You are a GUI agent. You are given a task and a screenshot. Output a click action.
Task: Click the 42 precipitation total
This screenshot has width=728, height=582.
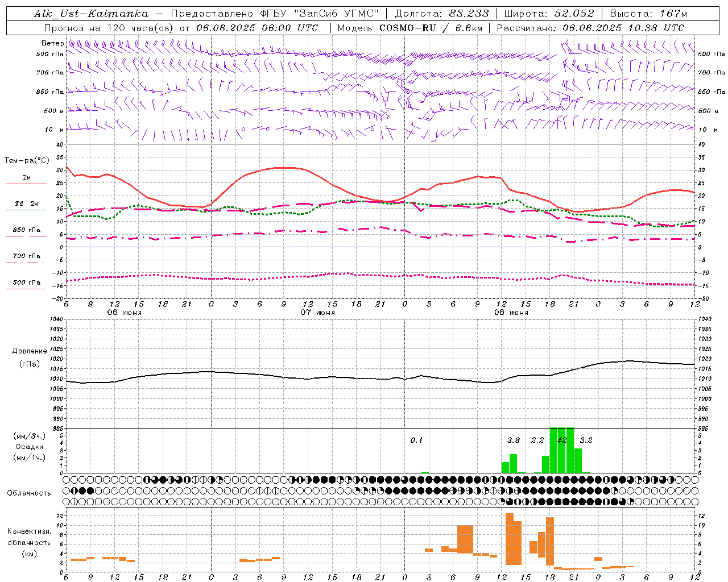coord(562,440)
